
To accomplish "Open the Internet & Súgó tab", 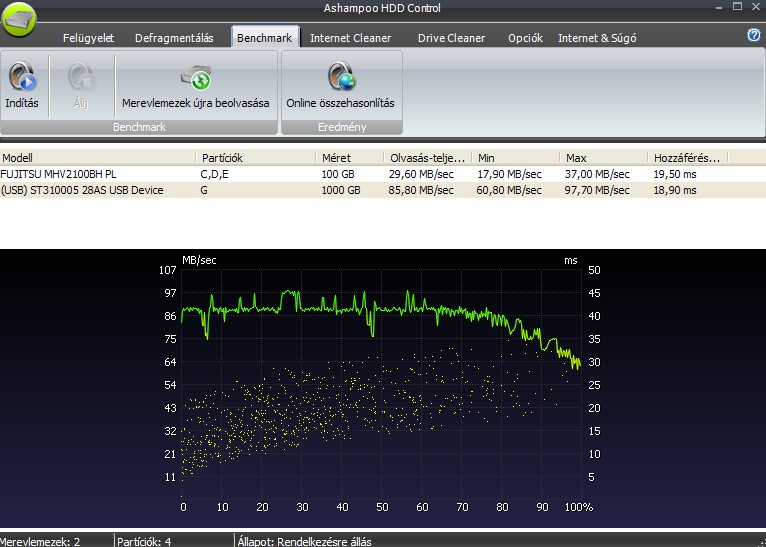I will tap(597, 38).
